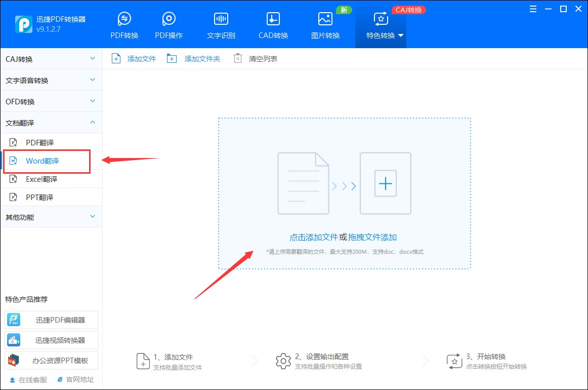Expand the 其他功能 section chevron

pyautogui.click(x=93, y=217)
